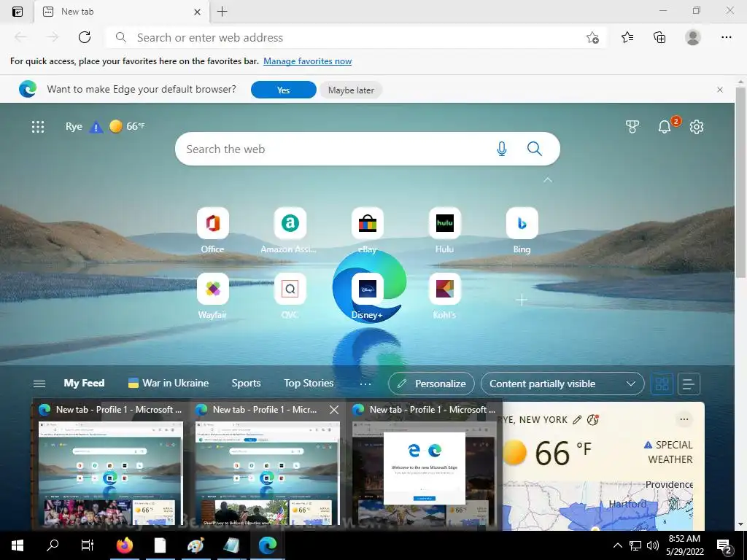Open the Collections icon
This screenshot has width=747, height=560.
click(659, 37)
